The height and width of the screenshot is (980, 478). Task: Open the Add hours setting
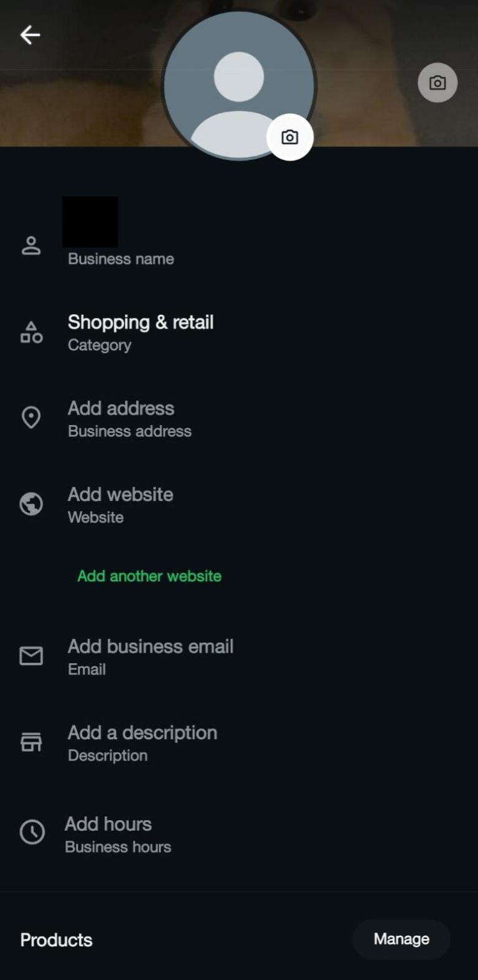108,824
